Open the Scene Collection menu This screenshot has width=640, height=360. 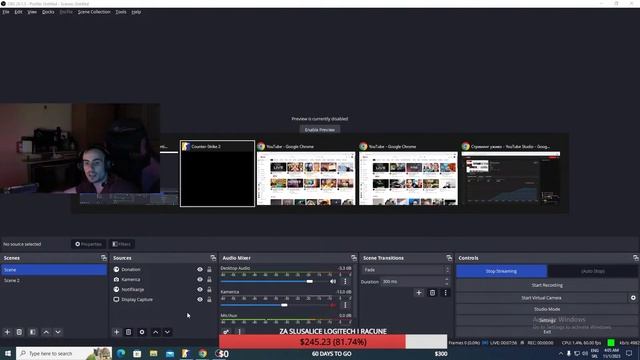point(94,12)
